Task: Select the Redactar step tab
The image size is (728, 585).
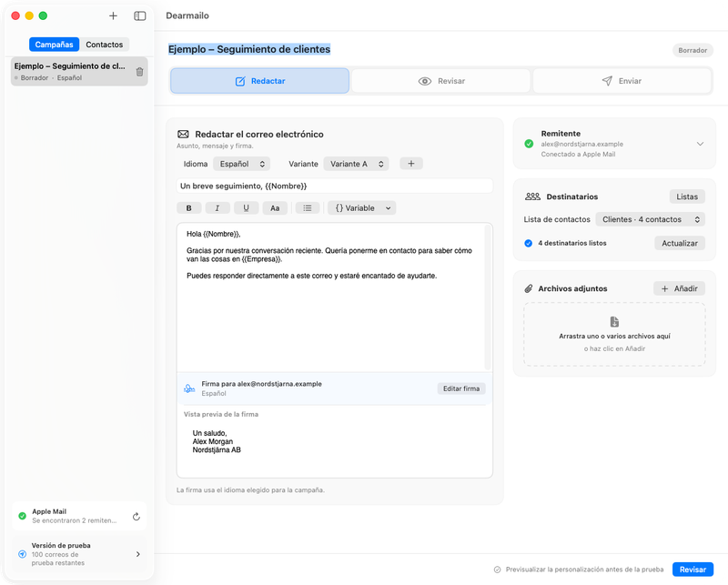Action: pos(259,81)
